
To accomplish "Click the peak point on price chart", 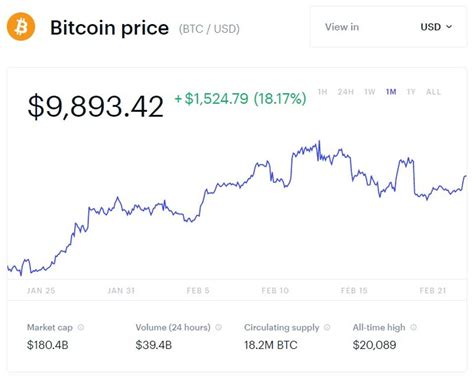I will [319, 141].
